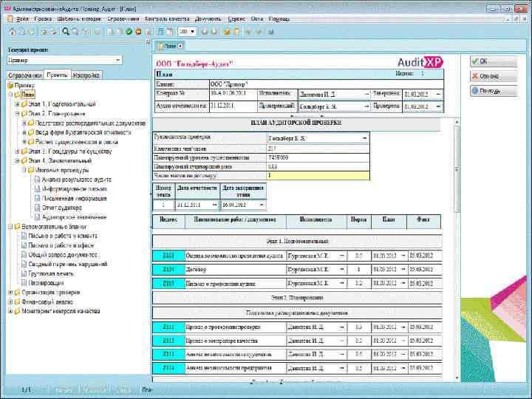Viewport: 532px width, 399px height.
Task: Click the black magnifier search icon in toolbar
Action: coord(66,32)
